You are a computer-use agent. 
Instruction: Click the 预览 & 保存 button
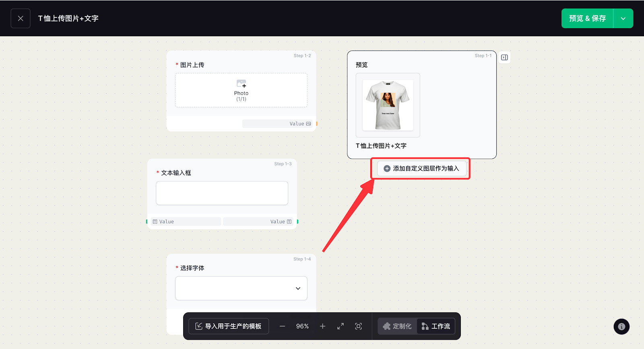click(x=587, y=19)
